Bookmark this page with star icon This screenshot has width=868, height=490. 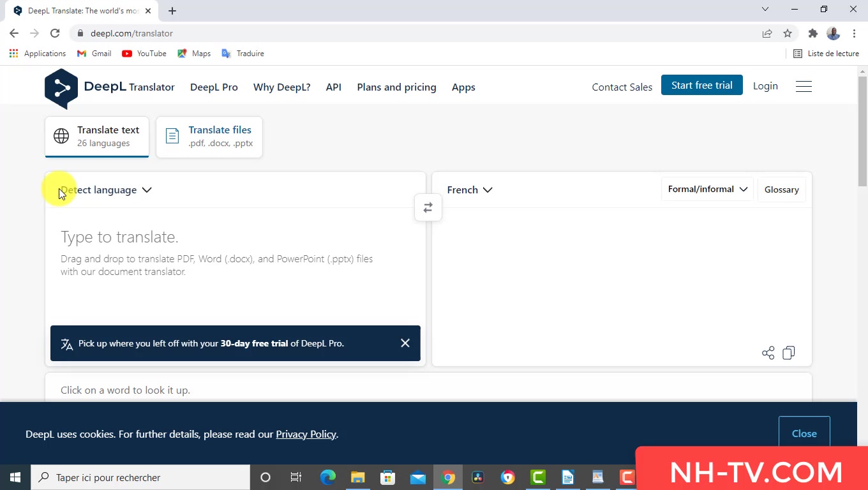(788, 33)
